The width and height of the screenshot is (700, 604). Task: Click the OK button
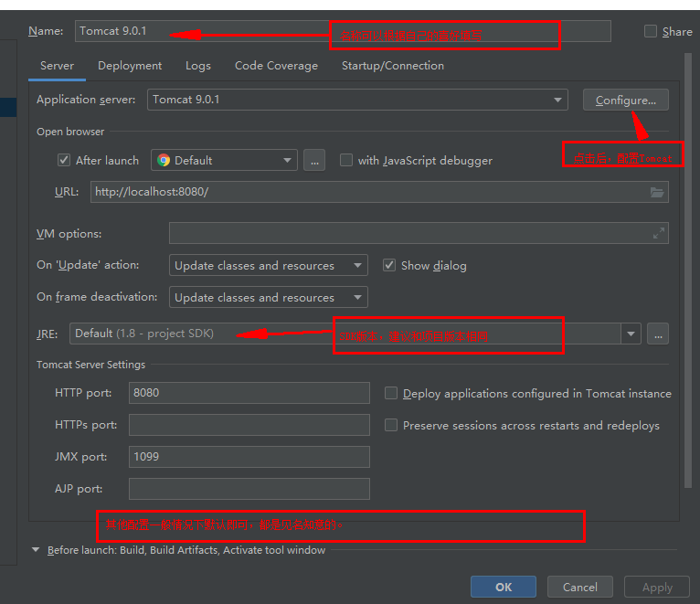(x=504, y=587)
